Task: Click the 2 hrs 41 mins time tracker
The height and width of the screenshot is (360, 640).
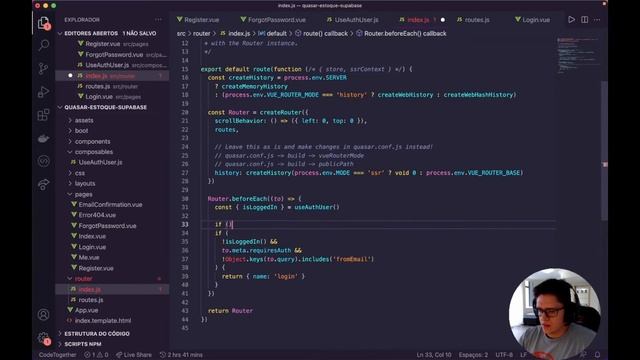Action: point(181,355)
